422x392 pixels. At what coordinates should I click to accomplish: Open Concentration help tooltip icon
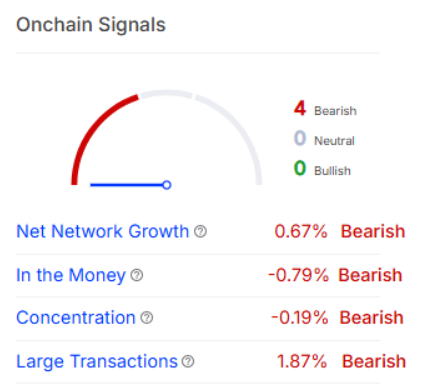point(147,318)
